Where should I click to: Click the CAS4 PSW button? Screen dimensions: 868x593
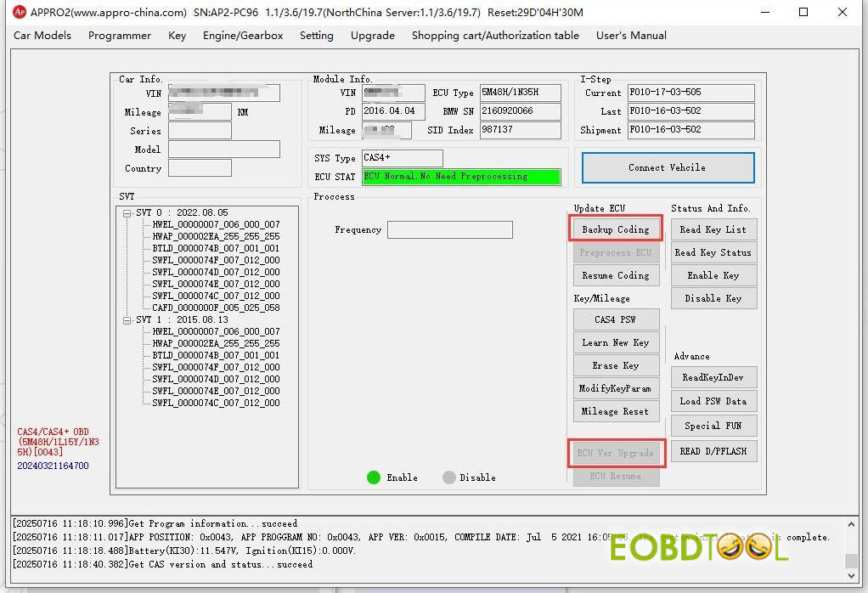[616, 319]
